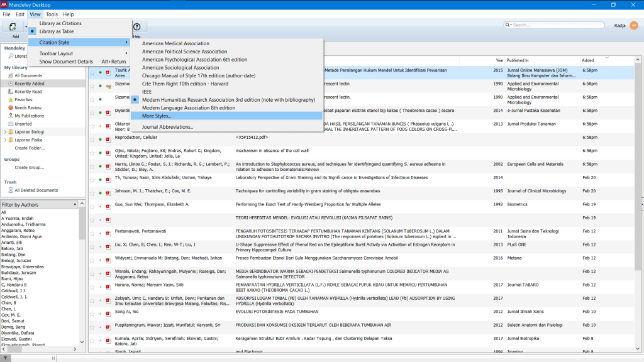Click the Radja user avatar

[x=633, y=25]
